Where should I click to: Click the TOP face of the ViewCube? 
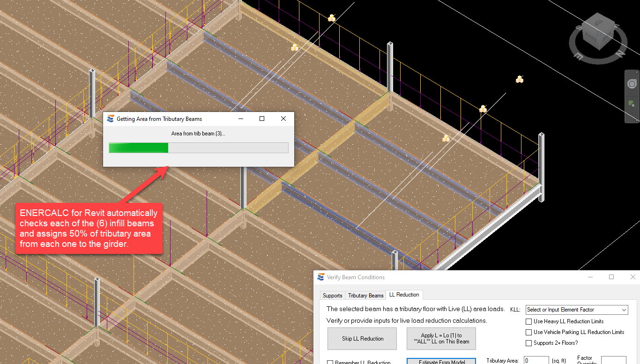point(598,22)
